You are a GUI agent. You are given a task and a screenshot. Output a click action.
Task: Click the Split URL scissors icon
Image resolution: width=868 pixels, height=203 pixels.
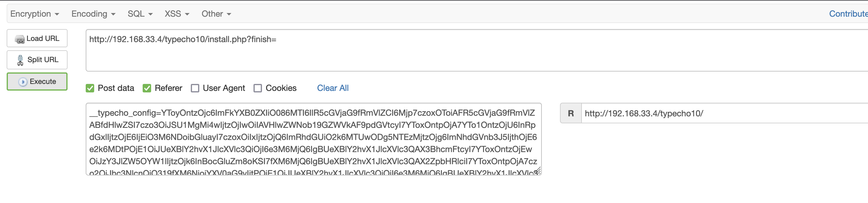point(20,60)
